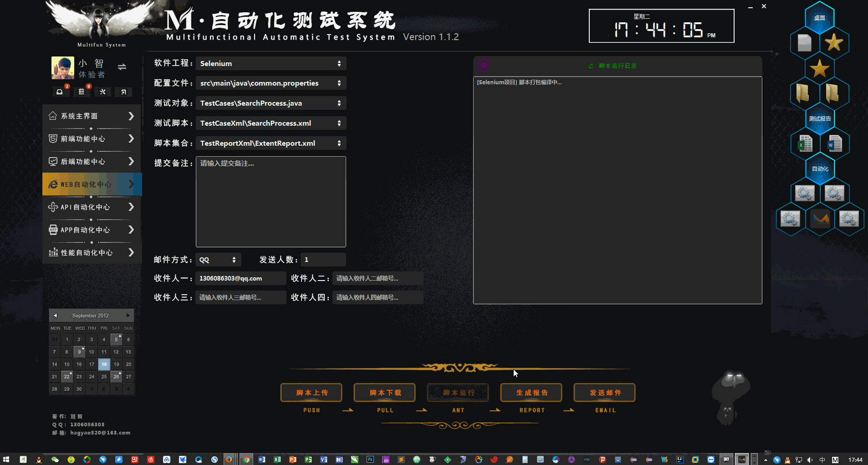The width and height of the screenshot is (868, 465).
Task: Open the Excel report hexagon icon
Action: (x=805, y=143)
